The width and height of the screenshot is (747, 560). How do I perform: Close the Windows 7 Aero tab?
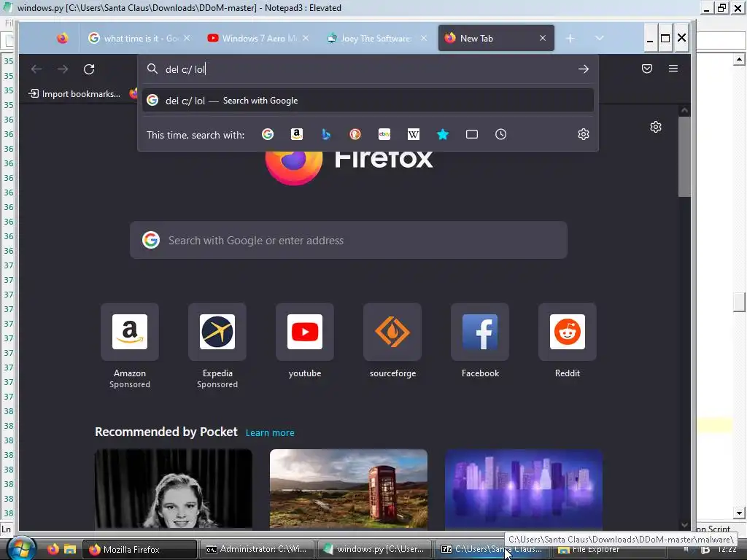pos(306,38)
